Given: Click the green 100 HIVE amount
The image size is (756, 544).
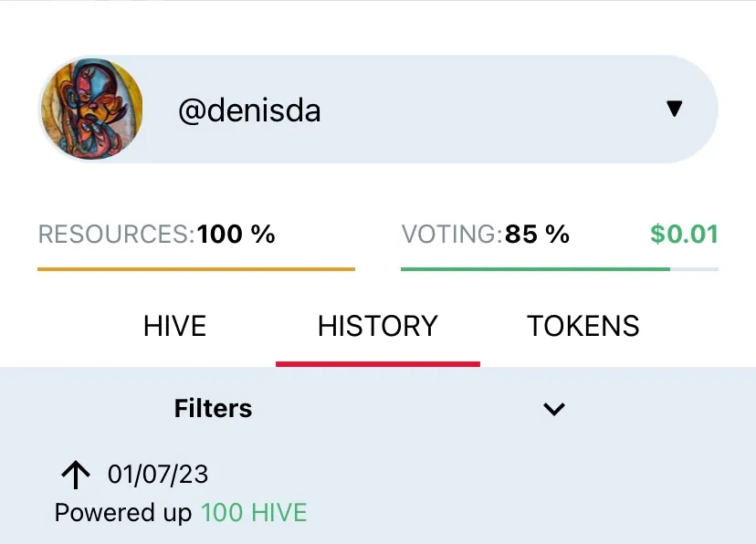Looking at the screenshot, I should pos(254,513).
